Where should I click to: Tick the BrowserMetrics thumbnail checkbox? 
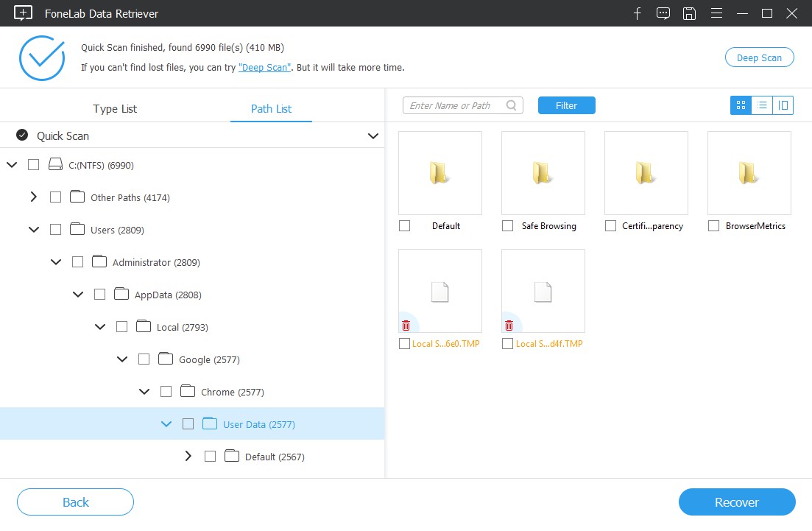(x=713, y=226)
